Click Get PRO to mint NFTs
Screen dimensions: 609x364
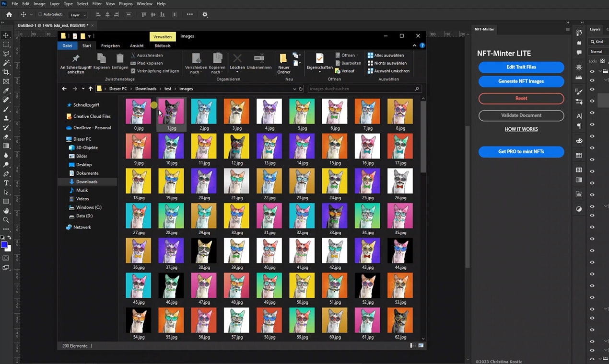coord(521,152)
